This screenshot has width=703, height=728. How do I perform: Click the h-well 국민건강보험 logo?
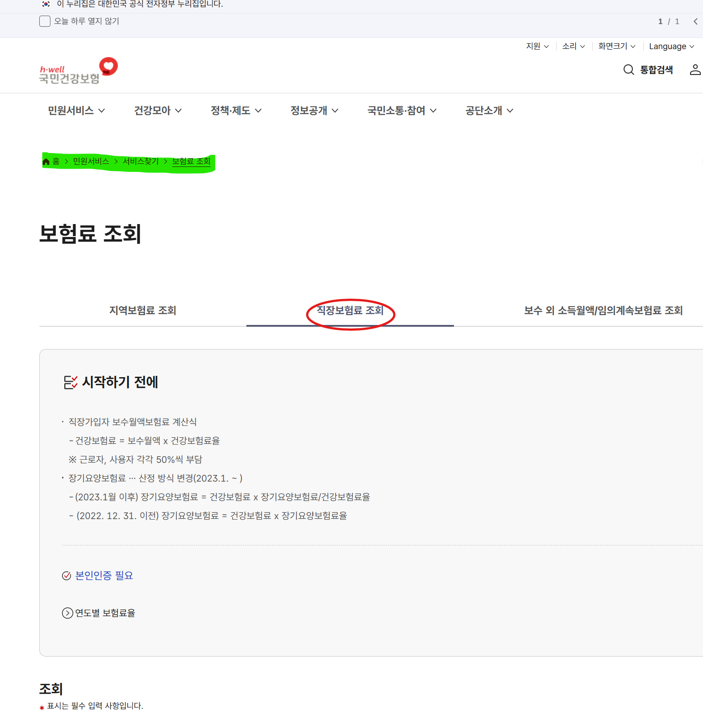coord(79,71)
